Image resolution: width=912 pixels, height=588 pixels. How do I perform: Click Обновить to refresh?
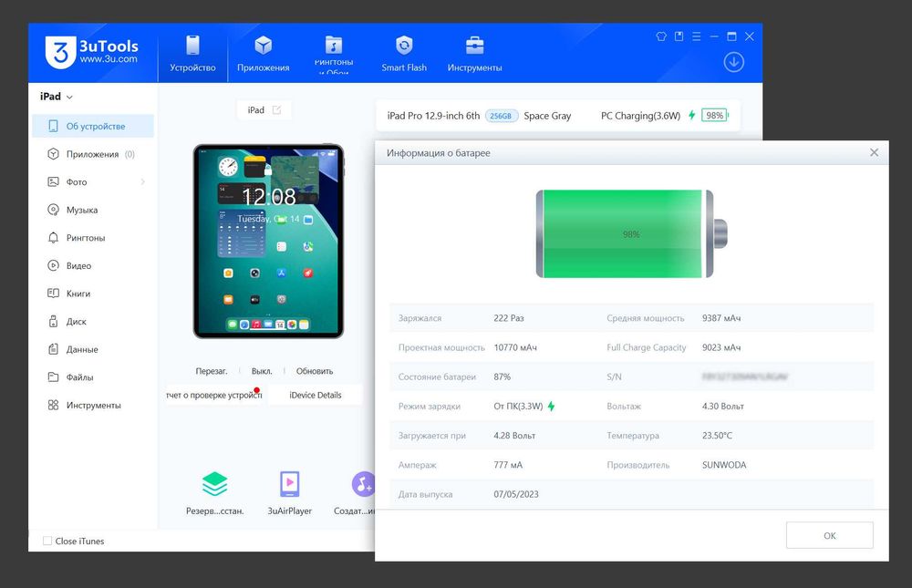tap(315, 371)
